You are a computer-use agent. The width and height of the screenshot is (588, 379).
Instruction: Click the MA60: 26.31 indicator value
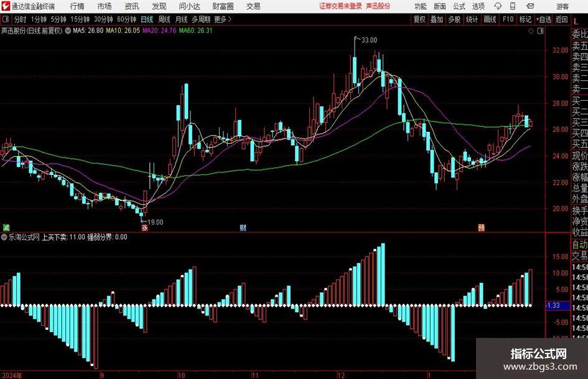click(195, 30)
